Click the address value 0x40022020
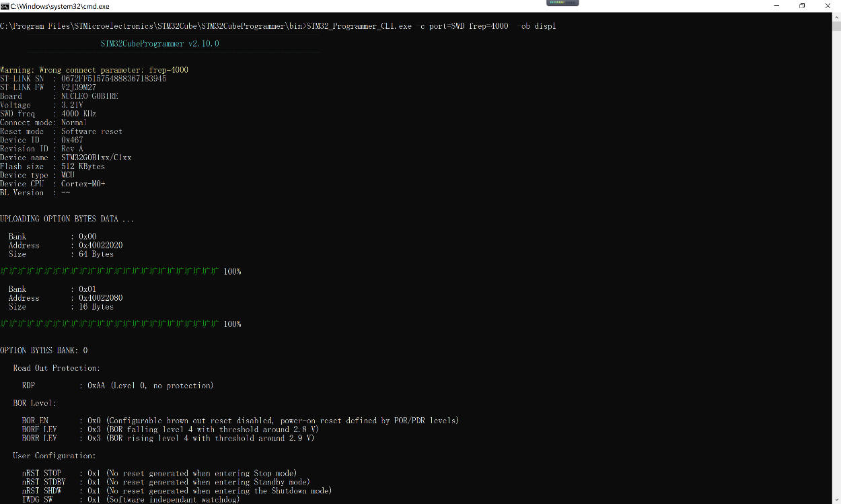Image resolution: width=841 pixels, height=504 pixels. [100, 246]
